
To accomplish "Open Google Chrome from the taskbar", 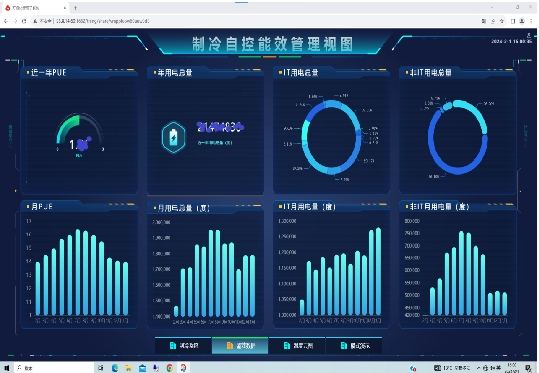I will tap(170, 368).
